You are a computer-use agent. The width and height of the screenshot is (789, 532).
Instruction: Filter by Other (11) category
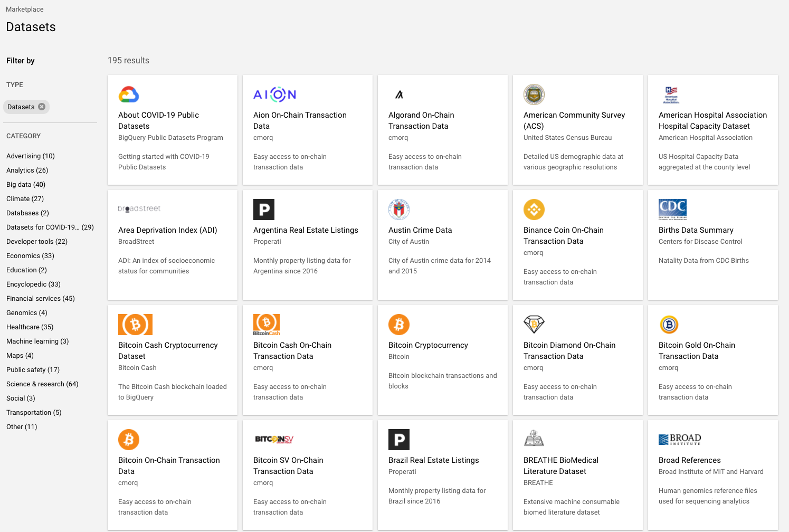pyautogui.click(x=22, y=427)
